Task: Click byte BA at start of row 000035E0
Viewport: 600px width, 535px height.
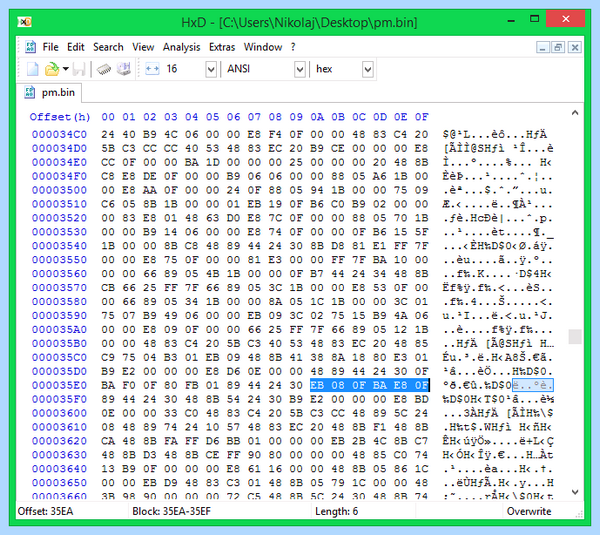Action: click(x=108, y=385)
